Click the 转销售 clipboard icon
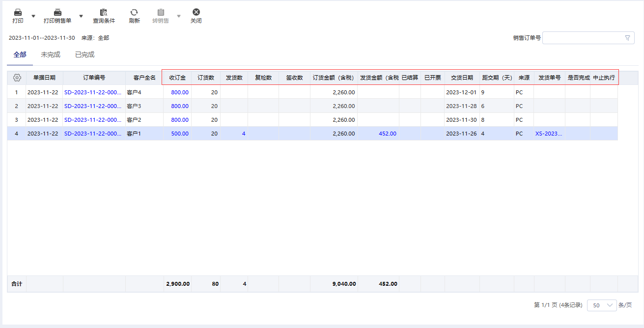 point(161,12)
